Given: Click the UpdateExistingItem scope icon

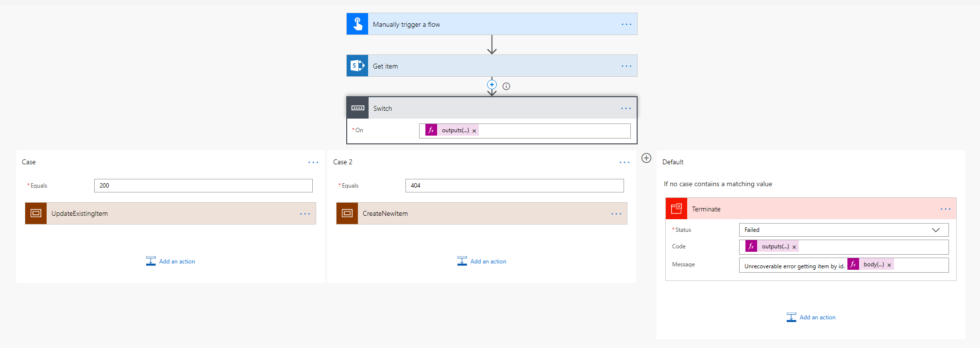Looking at the screenshot, I should pyautogui.click(x=36, y=213).
